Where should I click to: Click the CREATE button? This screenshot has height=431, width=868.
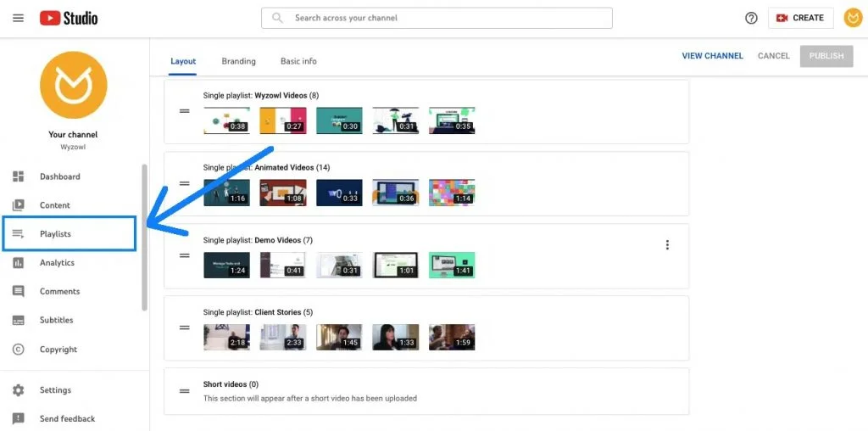(x=800, y=18)
